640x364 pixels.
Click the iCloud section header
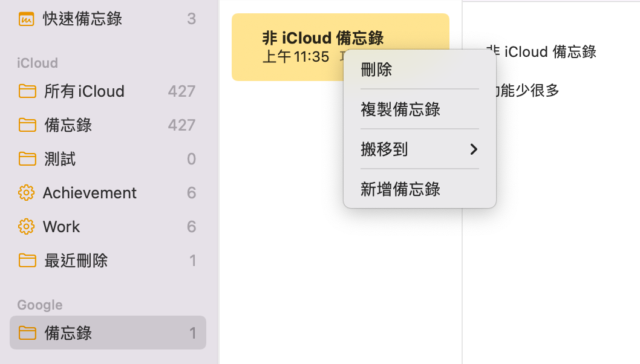coord(38,63)
